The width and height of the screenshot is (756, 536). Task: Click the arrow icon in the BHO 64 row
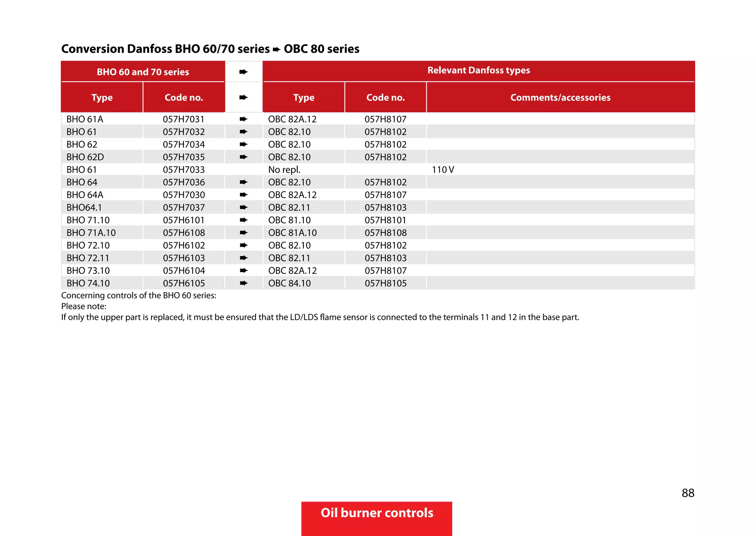(x=243, y=182)
